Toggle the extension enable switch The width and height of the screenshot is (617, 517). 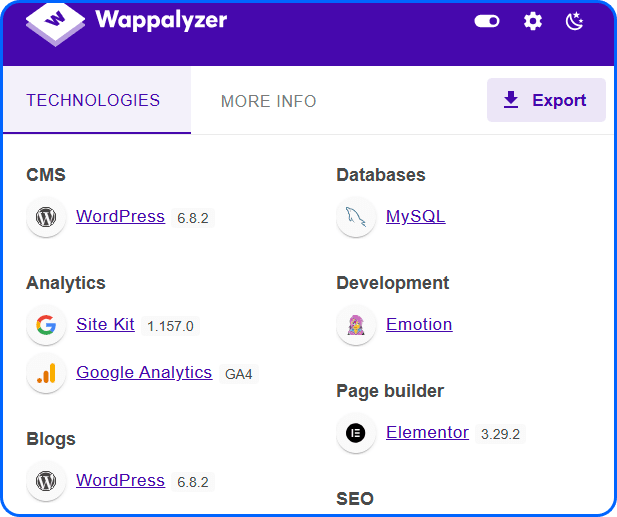click(x=487, y=21)
